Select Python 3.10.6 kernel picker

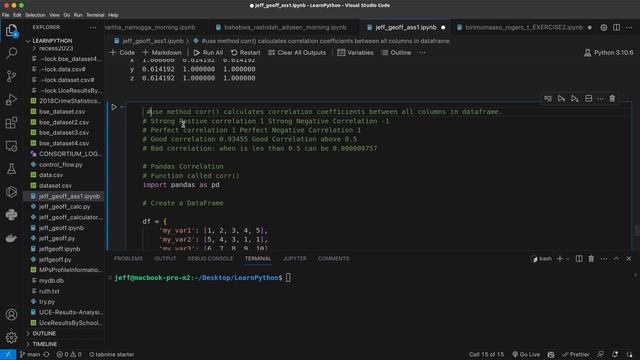[x=609, y=53]
